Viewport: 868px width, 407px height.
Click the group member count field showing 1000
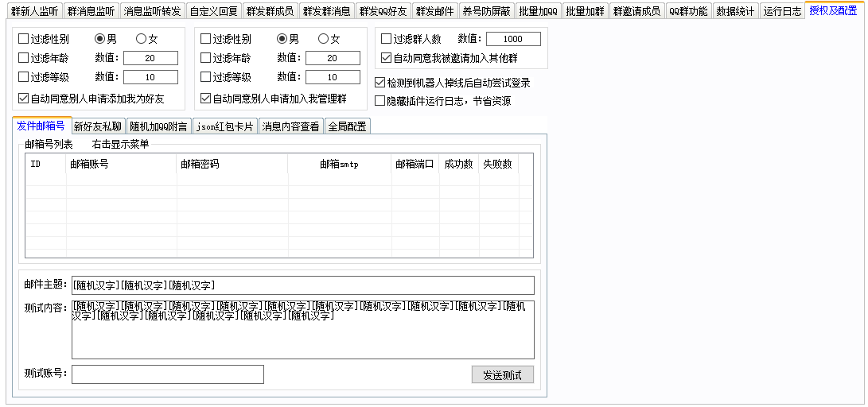pyautogui.click(x=513, y=39)
